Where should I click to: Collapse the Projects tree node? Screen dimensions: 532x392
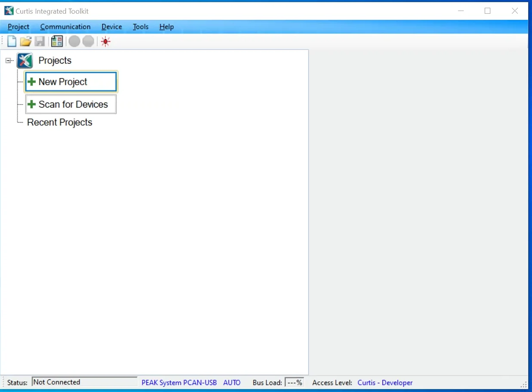(8, 61)
